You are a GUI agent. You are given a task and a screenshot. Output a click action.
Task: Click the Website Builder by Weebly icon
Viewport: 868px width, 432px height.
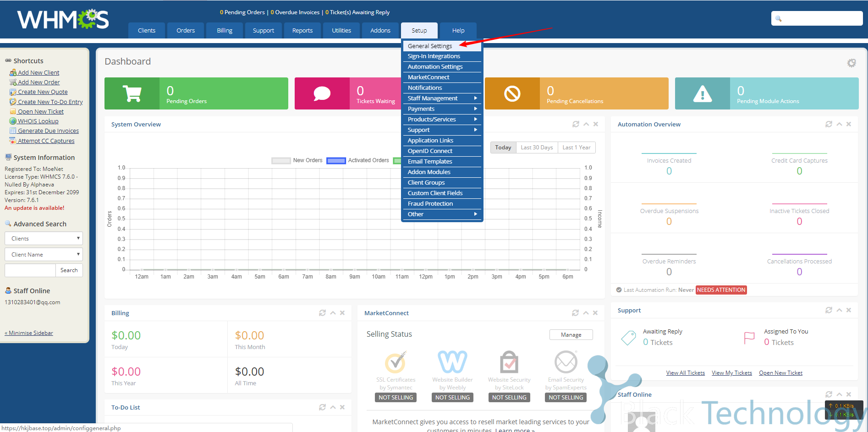coord(452,362)
